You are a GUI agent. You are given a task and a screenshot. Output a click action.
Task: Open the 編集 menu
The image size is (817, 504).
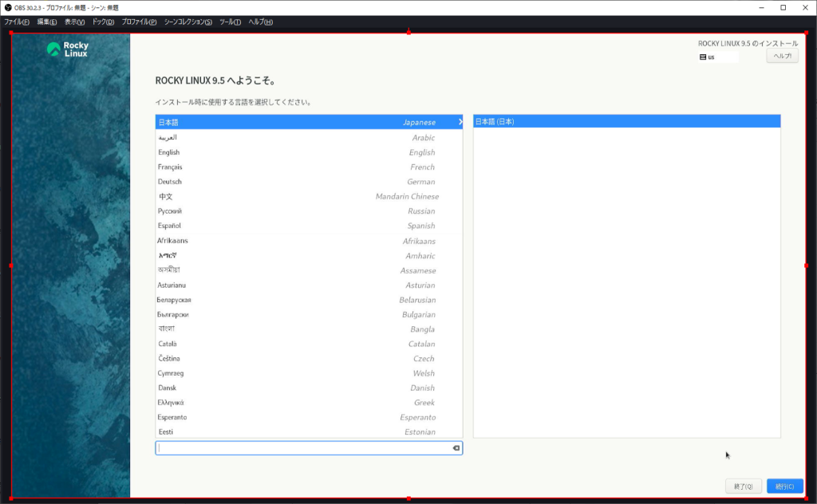[46, 22]
